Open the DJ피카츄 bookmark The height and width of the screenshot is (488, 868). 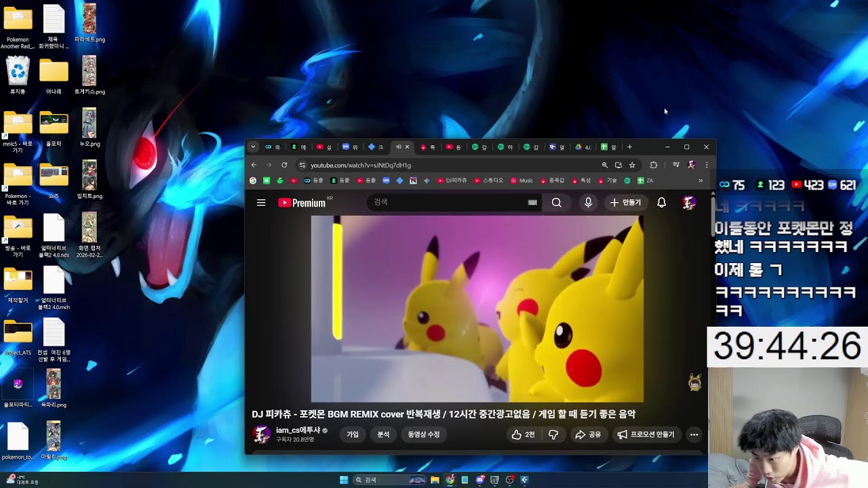click(x=452, y=180)
